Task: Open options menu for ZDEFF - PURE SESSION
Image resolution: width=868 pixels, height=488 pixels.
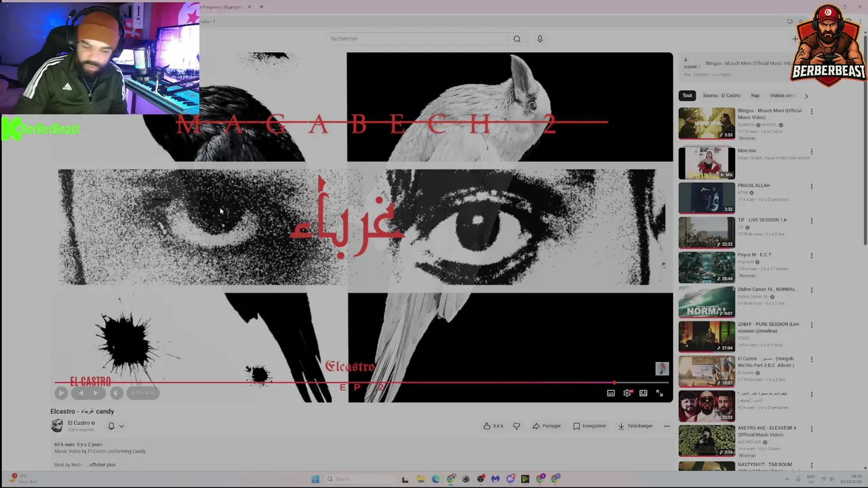Action: coord(811,325)
